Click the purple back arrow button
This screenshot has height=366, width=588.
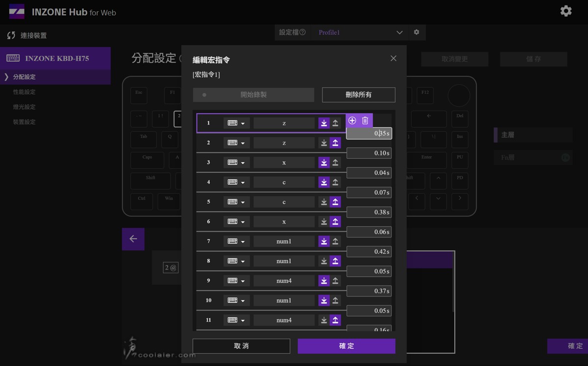coord(133,239)
